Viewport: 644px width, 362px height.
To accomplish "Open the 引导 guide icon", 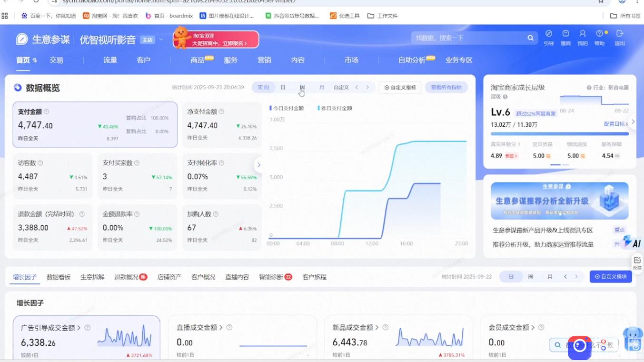I will coord(548,33).
